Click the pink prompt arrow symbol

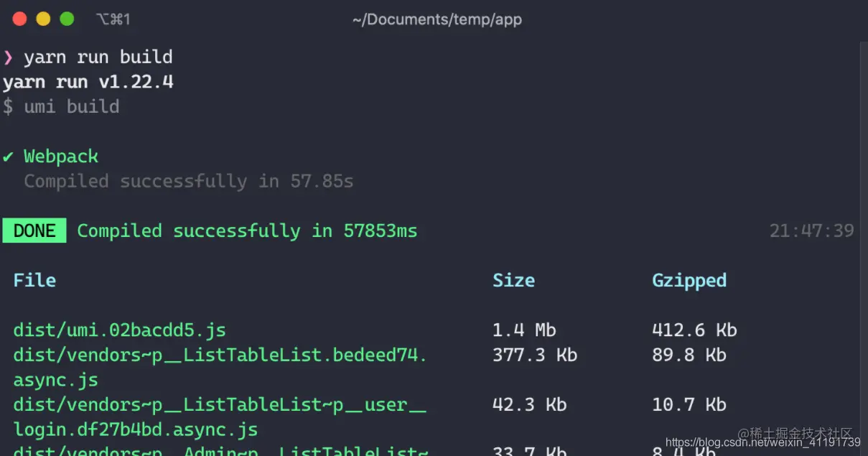tap(8, 57)
